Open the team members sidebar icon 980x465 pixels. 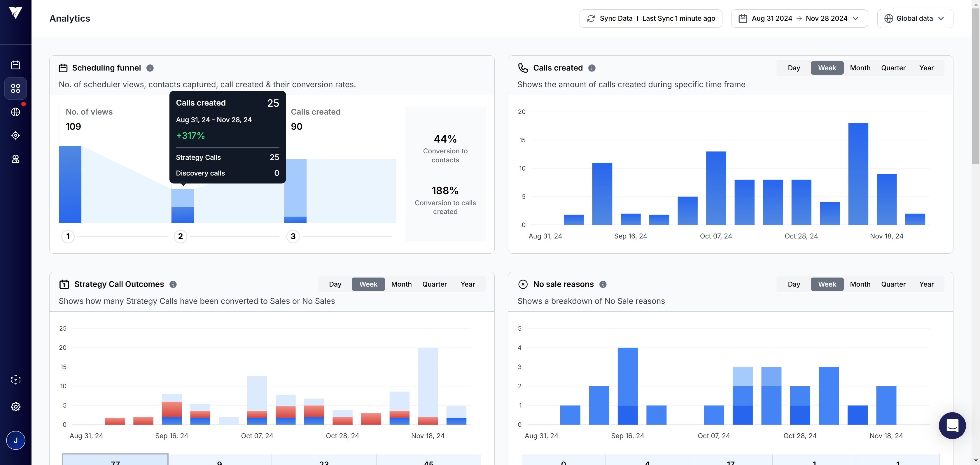tap(15, 159)
